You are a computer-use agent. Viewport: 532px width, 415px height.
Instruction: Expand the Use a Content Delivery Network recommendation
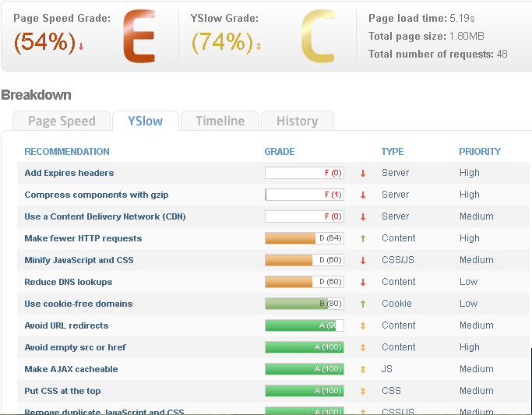point(104,216)
